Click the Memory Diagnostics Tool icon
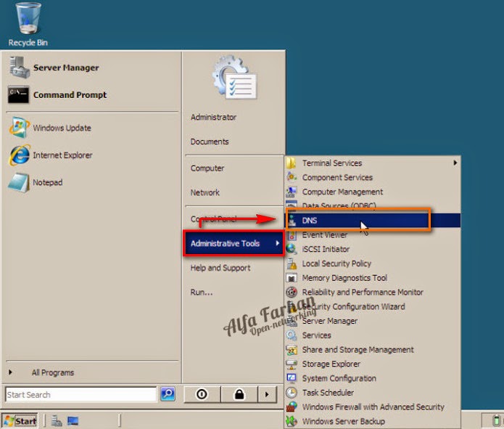 (x=292, y=278)
